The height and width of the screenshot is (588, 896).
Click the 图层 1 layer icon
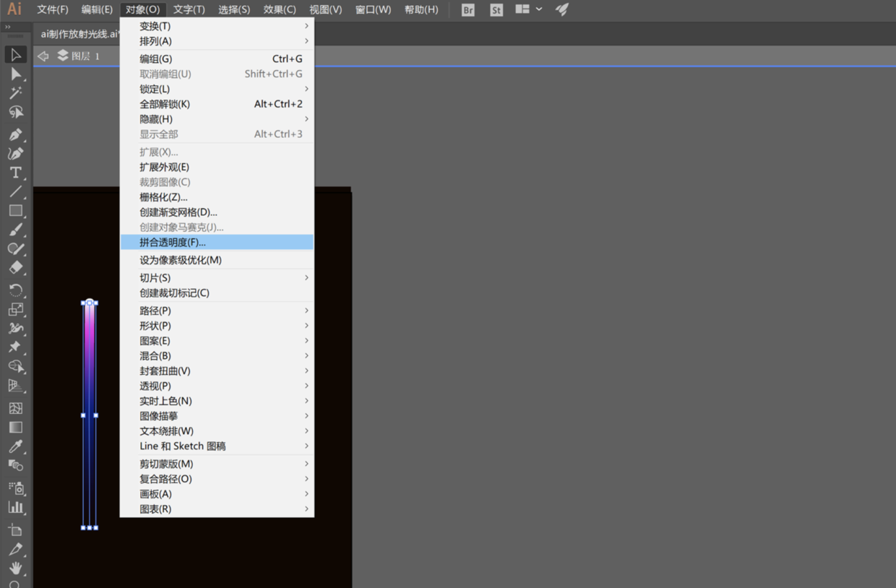[x=63, y=56]
